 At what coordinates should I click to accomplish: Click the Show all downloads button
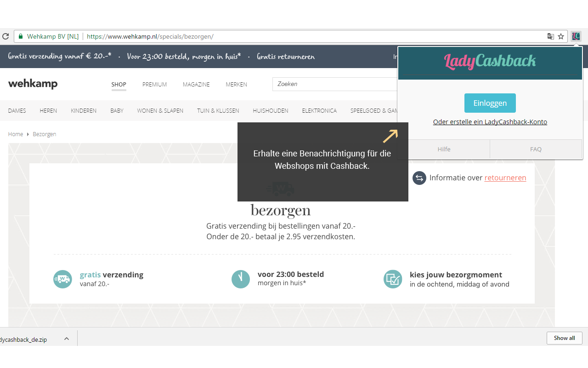(565, 338)
